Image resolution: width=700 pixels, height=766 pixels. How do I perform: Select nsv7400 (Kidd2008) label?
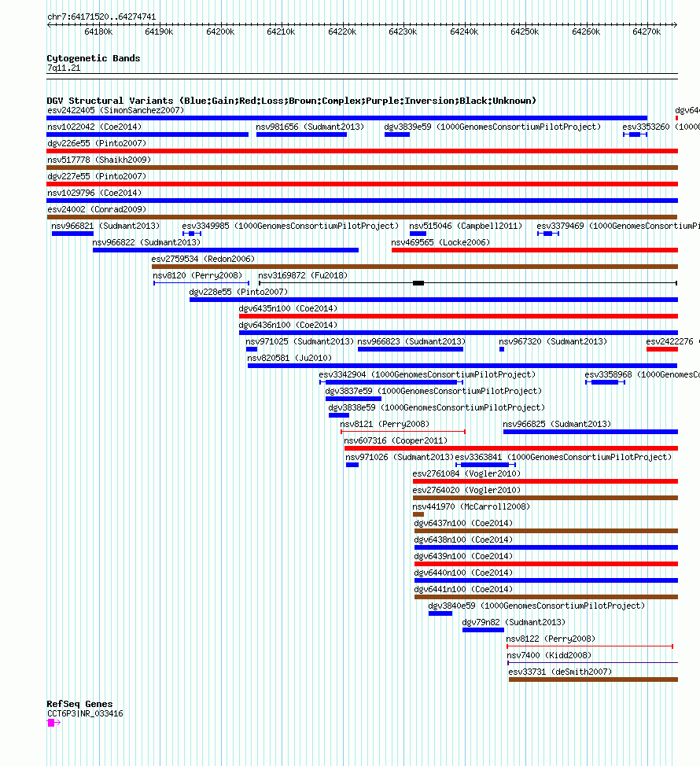point(549,656)
